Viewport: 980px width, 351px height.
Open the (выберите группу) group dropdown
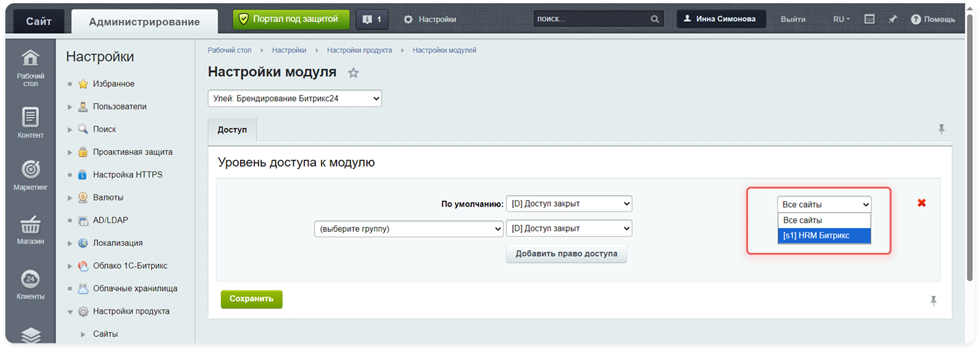click(409, 229)
